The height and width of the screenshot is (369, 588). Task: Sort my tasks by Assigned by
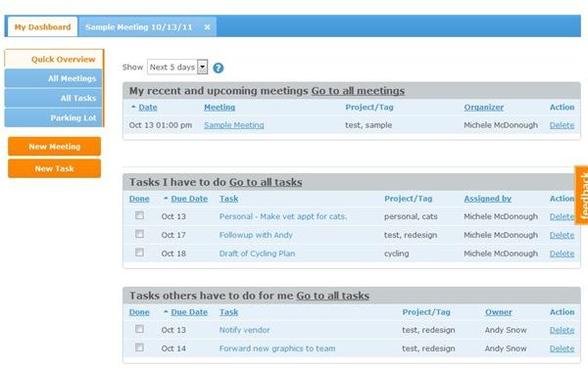[487, 199]
